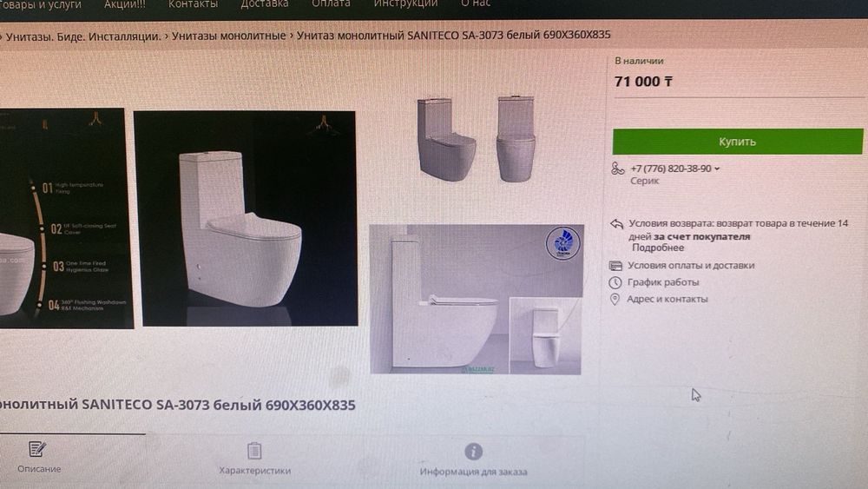Expand the phone number dropdown arrow
868x489 pixels.
coord(717,169)
